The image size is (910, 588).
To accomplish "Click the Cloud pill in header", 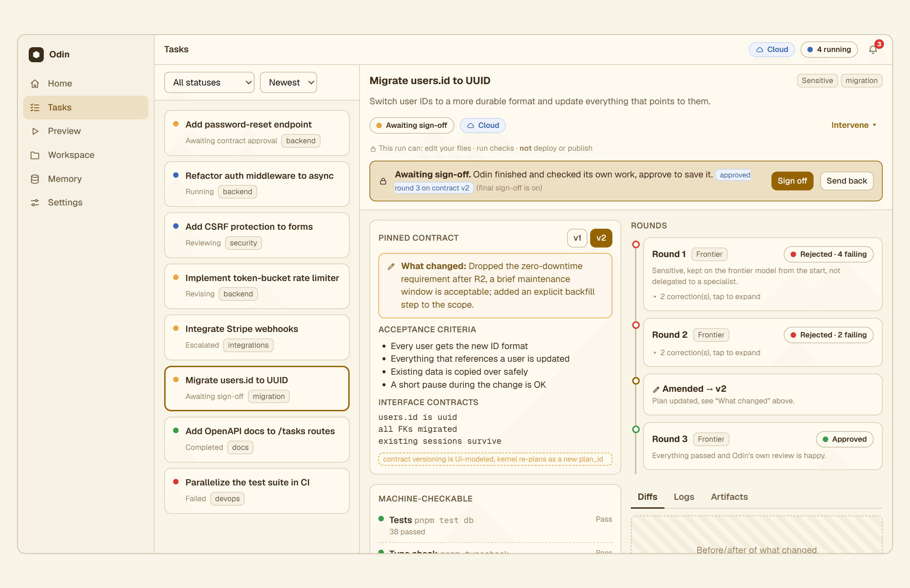I will [x=772, y=50].
